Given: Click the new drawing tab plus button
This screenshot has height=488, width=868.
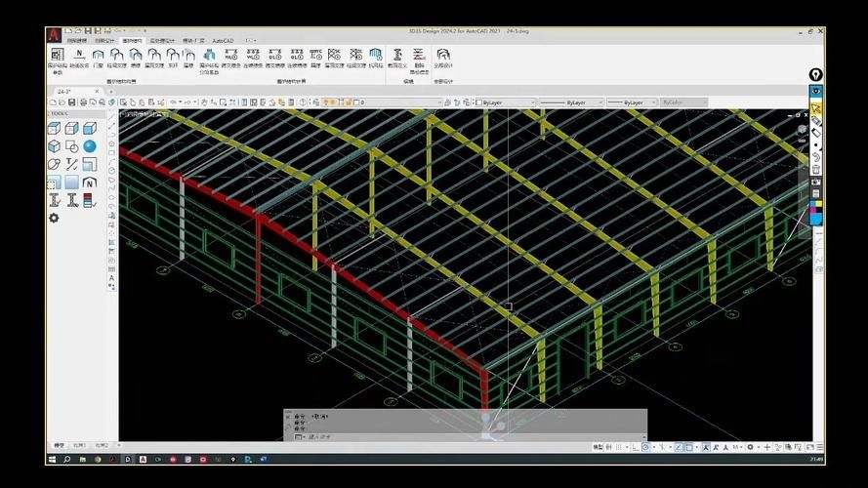Looking at the screenshot, I should click(x=111, y=91).
